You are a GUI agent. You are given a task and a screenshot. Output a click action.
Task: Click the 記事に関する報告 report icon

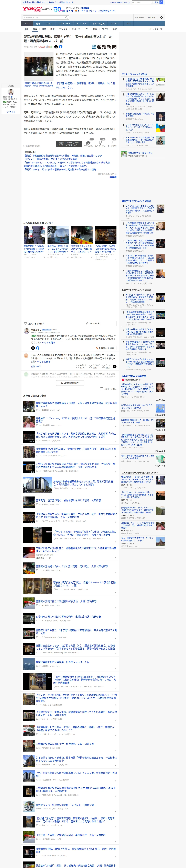coord(31,146)
